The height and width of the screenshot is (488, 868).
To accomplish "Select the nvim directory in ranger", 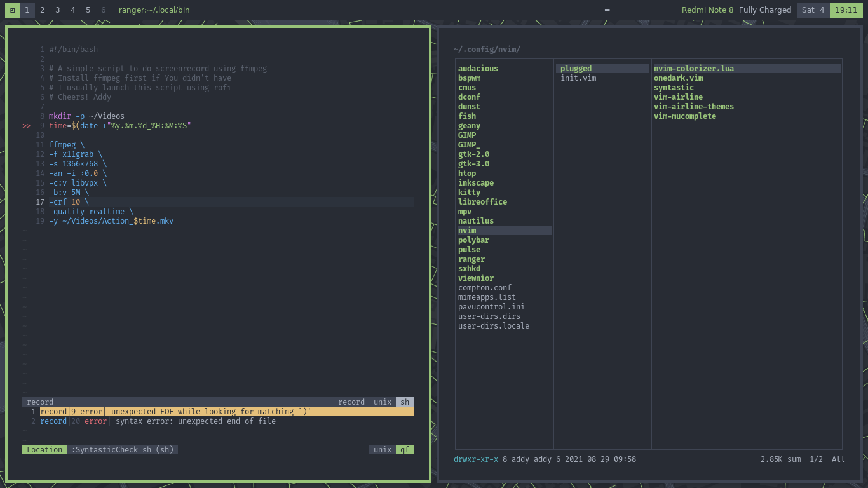I will [505, 231].
